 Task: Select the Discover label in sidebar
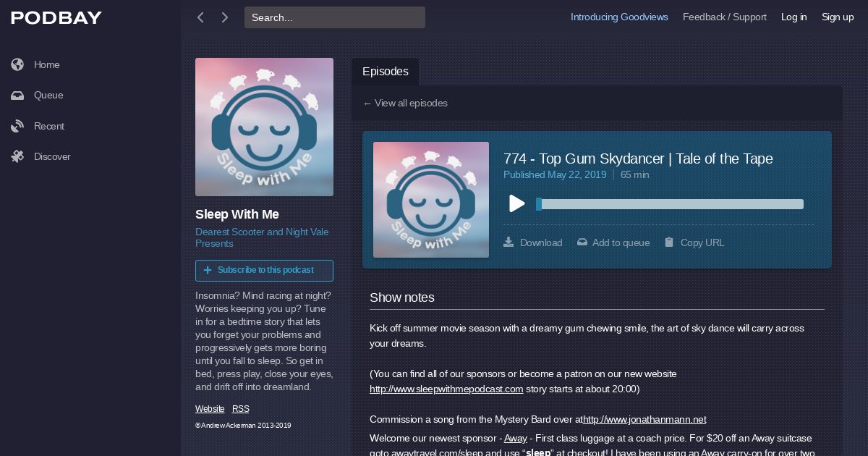[52, 156]
